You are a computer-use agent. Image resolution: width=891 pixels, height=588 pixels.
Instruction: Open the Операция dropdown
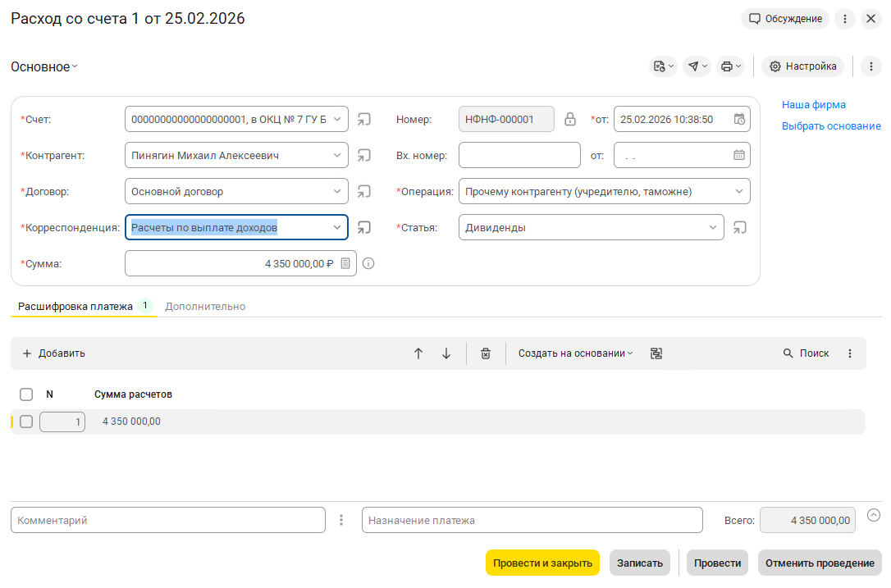[739, 192]
